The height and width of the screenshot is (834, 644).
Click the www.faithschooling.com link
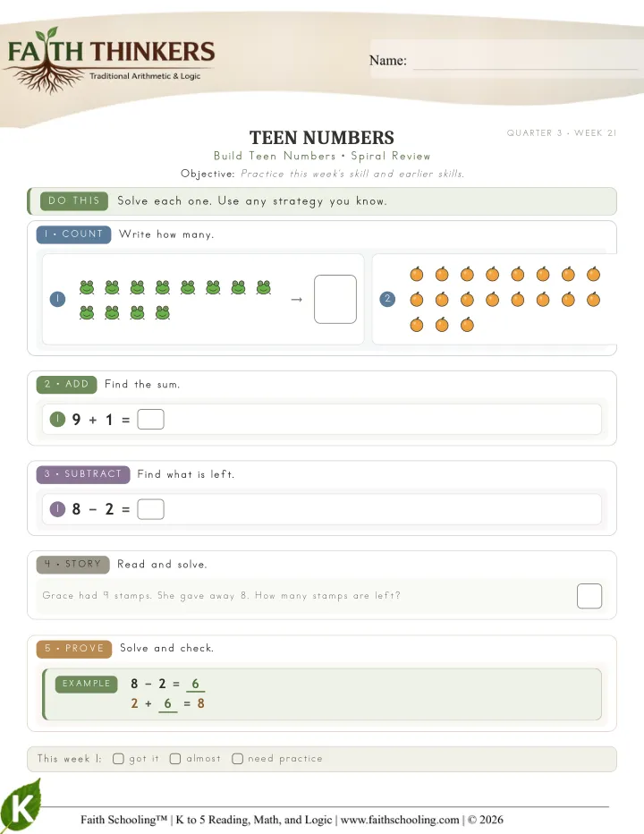click(x=400, y=820)
